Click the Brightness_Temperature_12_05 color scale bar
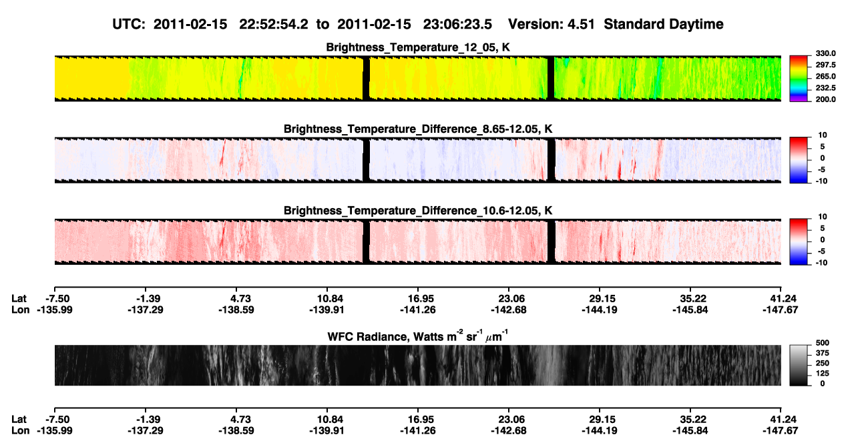 799,77
